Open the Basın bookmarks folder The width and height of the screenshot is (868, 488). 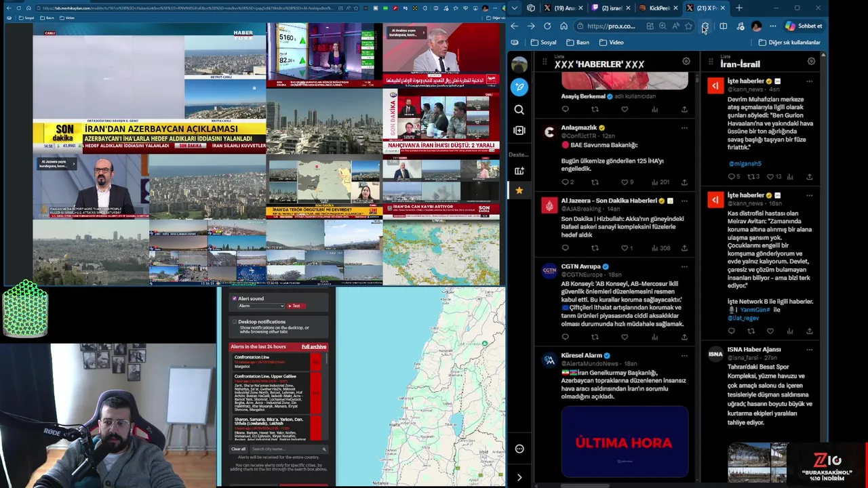[578, 42]
